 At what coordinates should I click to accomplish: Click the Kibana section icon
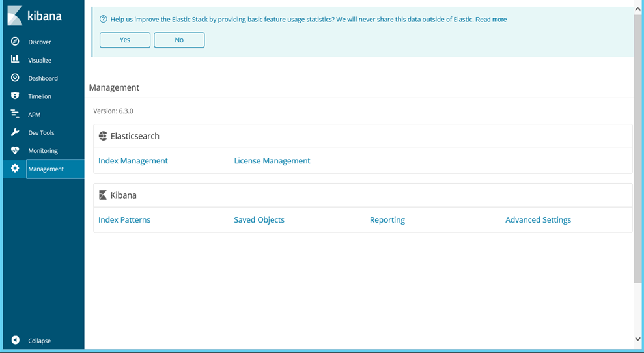coord(103,195)
